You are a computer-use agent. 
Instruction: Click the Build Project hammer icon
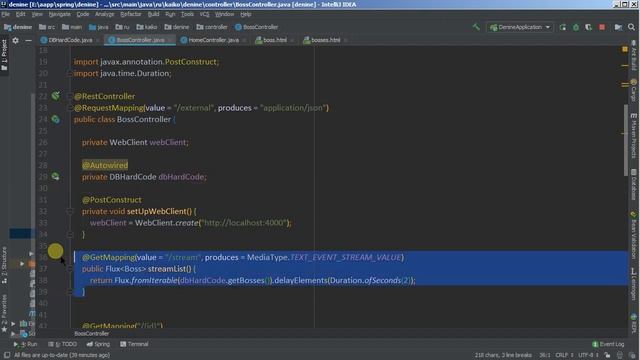click(x=476, y=27)
